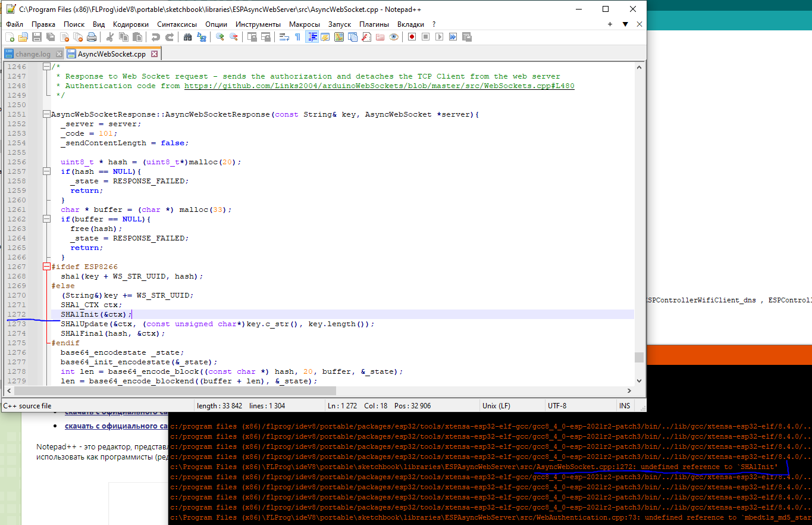This screenshot has width=812, height=525.
Task: Open the GitHub WebSockets.cpp link in comment
Action: [379, 86]
